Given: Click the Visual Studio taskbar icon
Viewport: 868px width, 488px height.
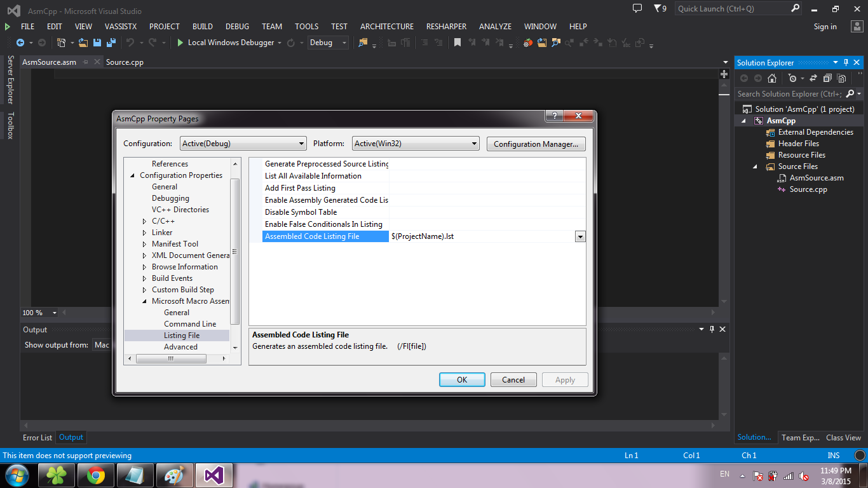Looking at the screenshot, I should 215,475.
